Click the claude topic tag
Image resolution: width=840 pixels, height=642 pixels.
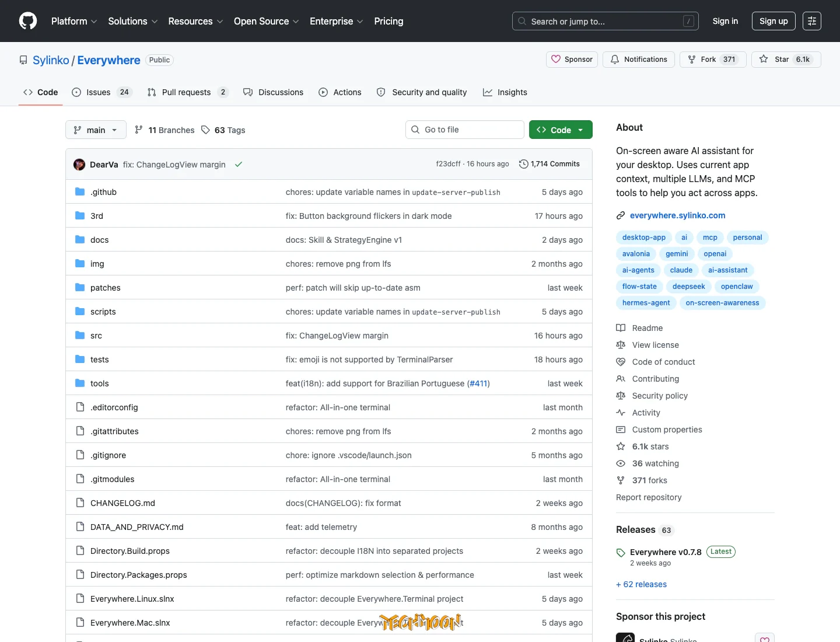tap(681, 270)
